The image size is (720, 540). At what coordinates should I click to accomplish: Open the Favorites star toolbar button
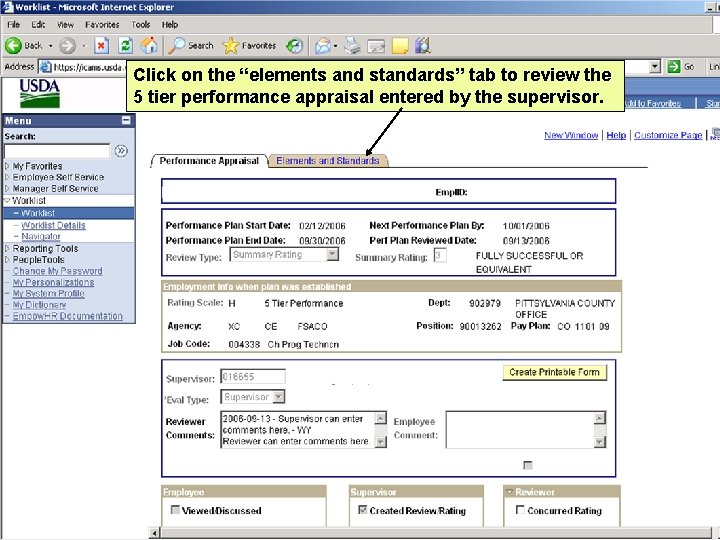249,45
